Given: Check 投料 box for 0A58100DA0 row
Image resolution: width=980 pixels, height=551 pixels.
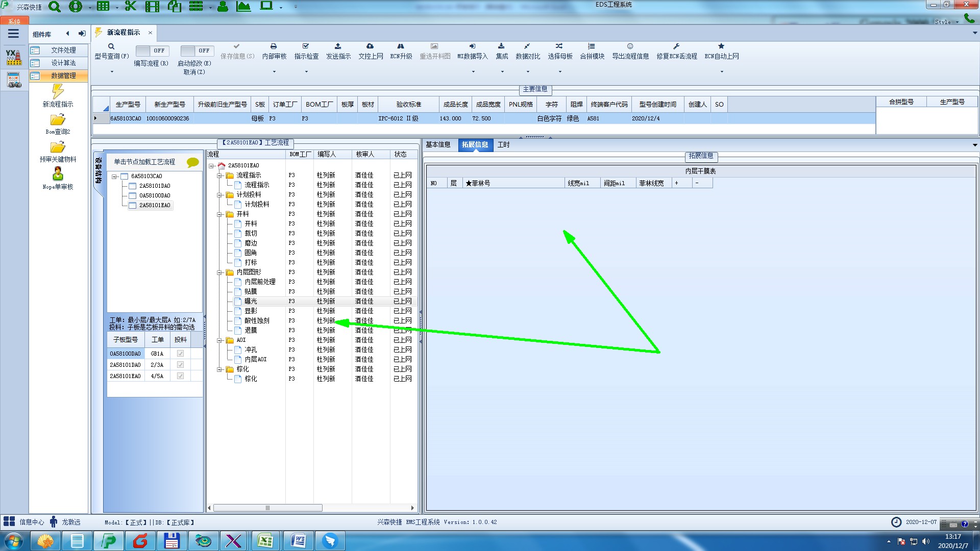Looking at the screenshot, I should click(180, 354).
